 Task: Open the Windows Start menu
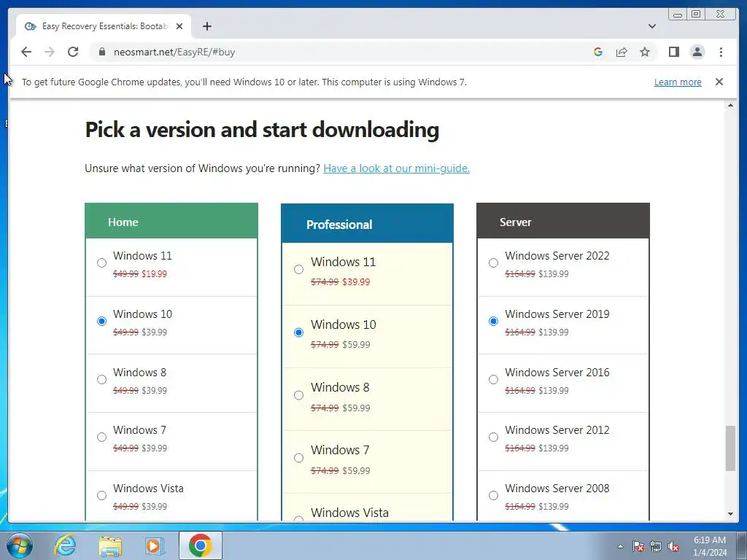coord(20,545)
